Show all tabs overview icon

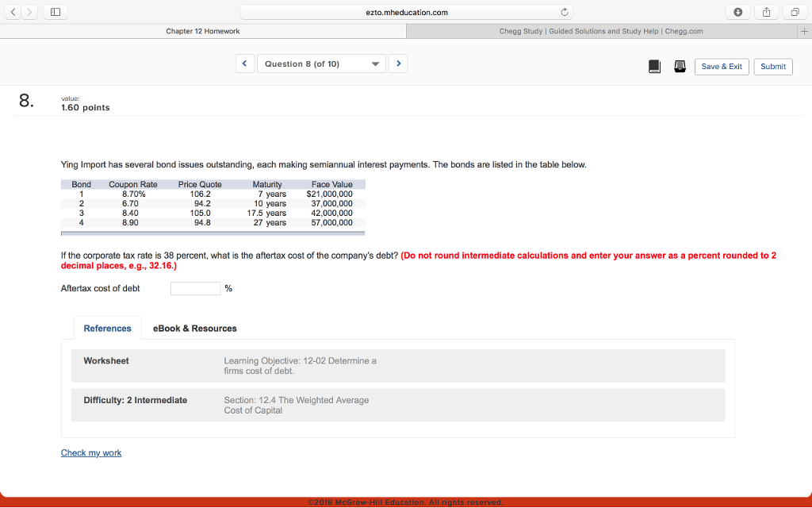795,12
